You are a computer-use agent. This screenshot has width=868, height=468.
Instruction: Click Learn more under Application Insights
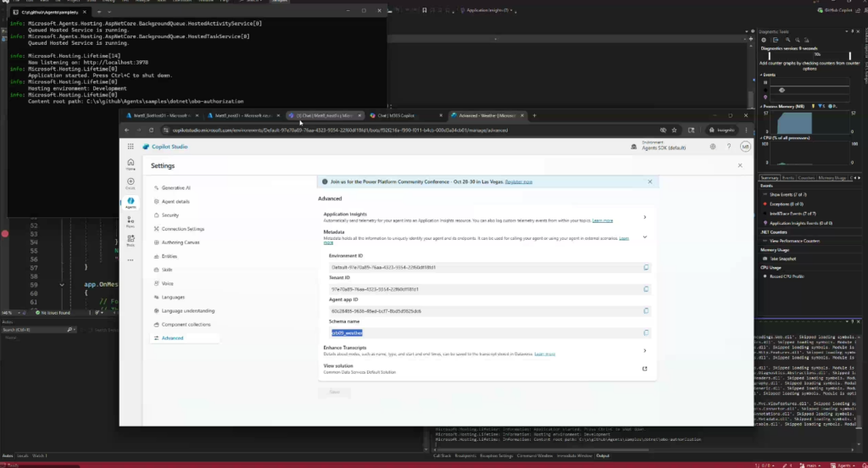pyautogui.click(x=603, y=220)
